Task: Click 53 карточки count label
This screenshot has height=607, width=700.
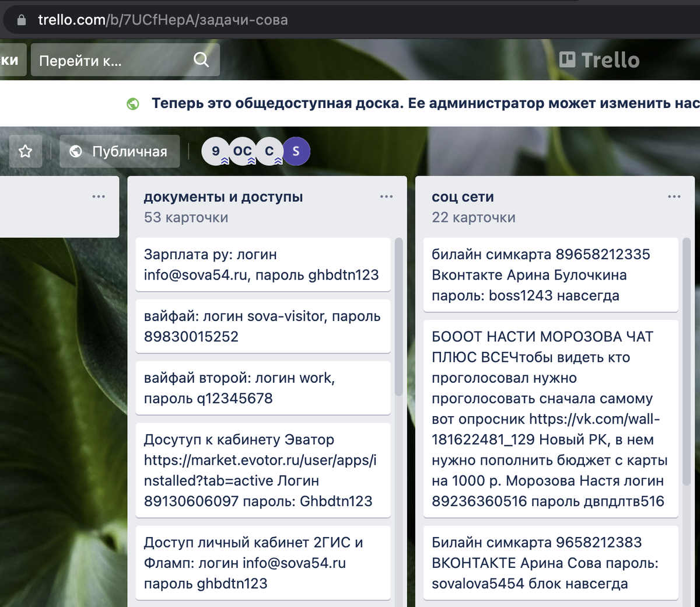Action: [186, 218]
